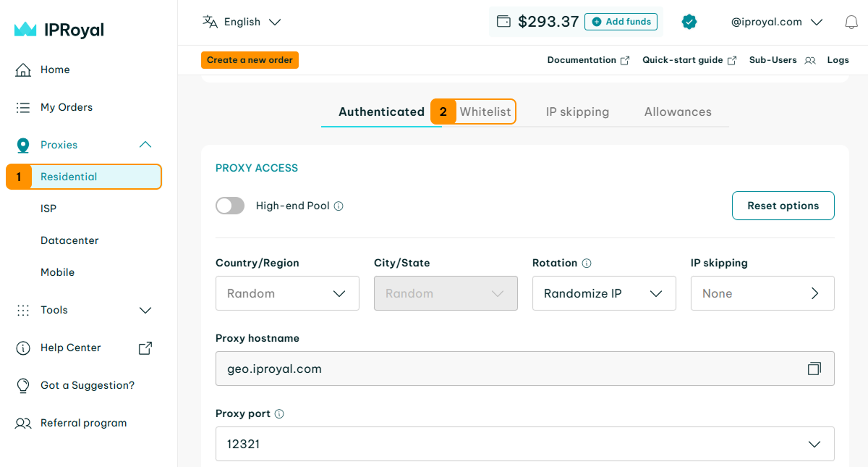The height and width of the screenshot is (467, 868).
Task: Select Residential proxies in sidebar
Action: tap(84, 177)
